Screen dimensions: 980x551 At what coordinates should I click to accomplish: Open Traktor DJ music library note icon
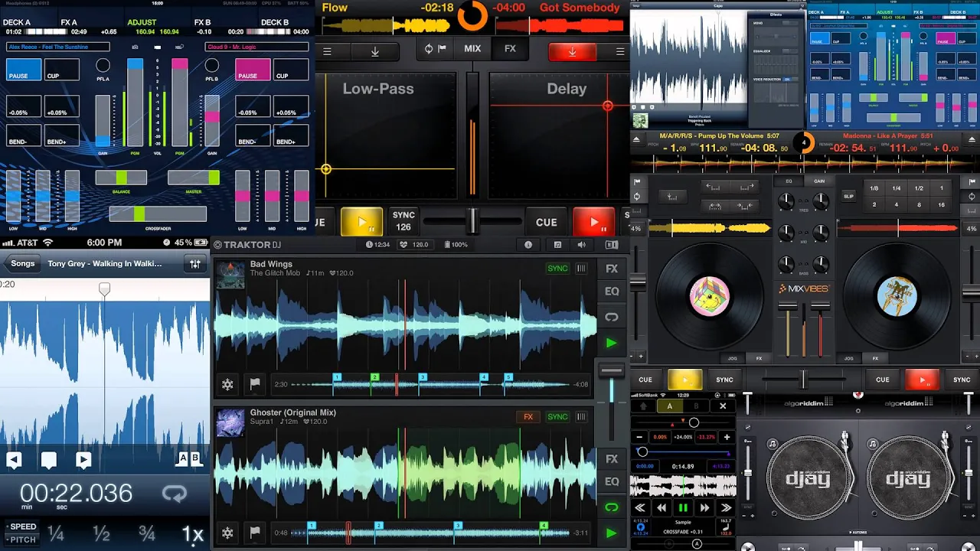point(557,245)
